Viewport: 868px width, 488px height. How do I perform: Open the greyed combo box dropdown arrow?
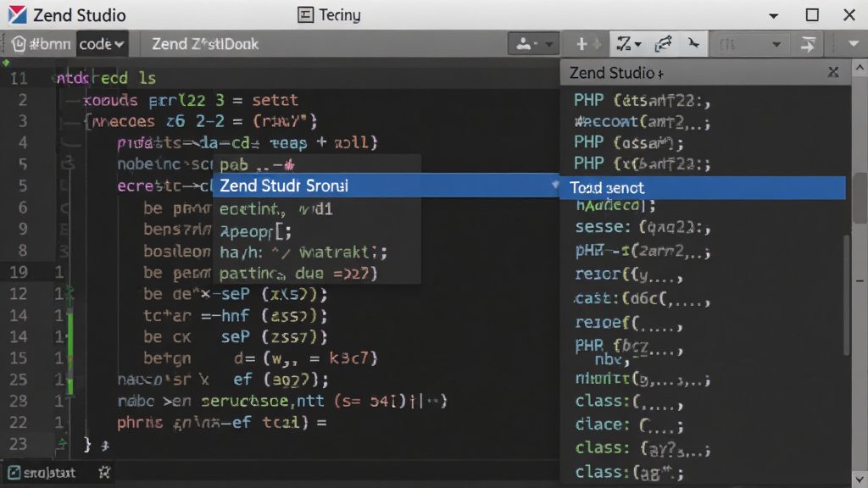pyautogui.click(x=776, y=44)
